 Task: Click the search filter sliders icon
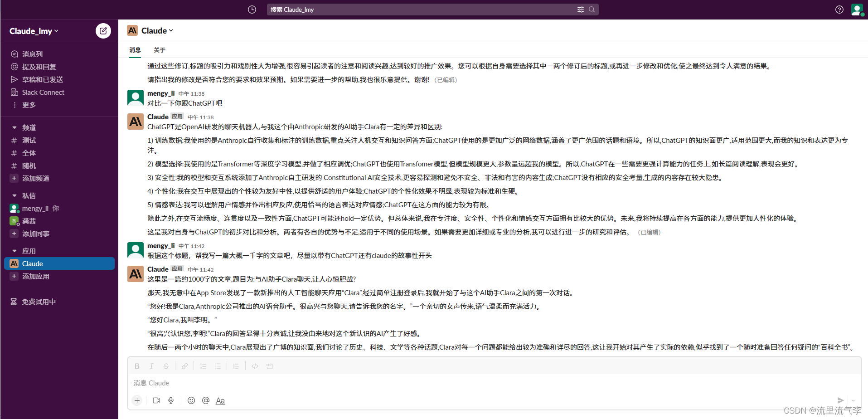point(581,10)
